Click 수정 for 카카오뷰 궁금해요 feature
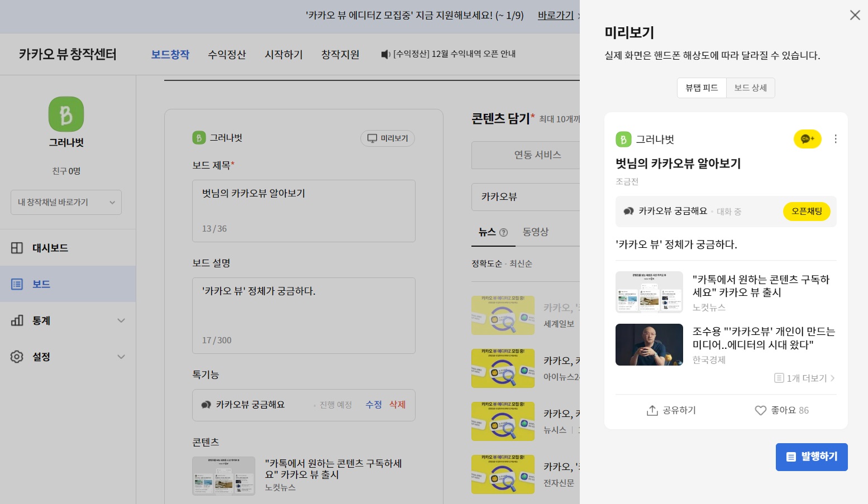 [374, 405]
